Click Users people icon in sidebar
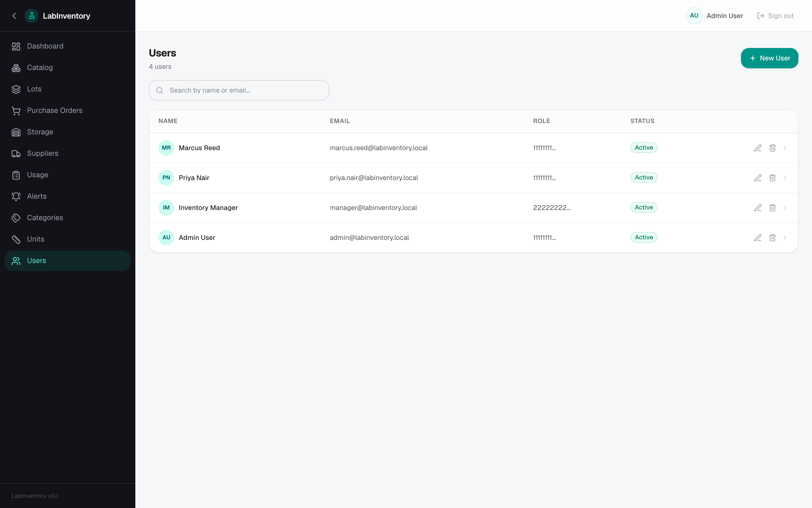The height and width of the screenshot is (508, 812). [16, 261]
